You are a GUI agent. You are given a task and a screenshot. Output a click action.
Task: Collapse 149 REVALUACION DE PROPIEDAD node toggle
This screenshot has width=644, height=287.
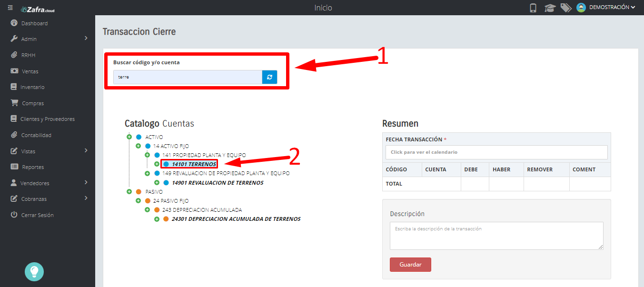(148, 173)
